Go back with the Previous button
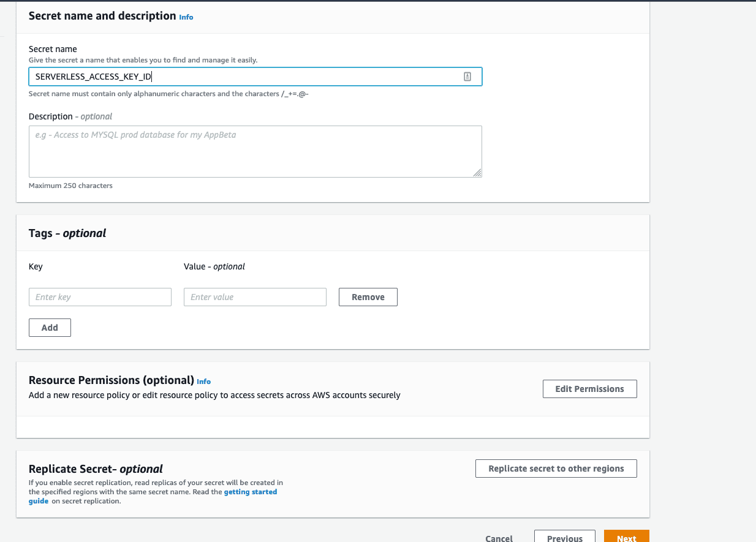Image resolution: width=756 pixels, height=542 pixels. tap(565, 536)
